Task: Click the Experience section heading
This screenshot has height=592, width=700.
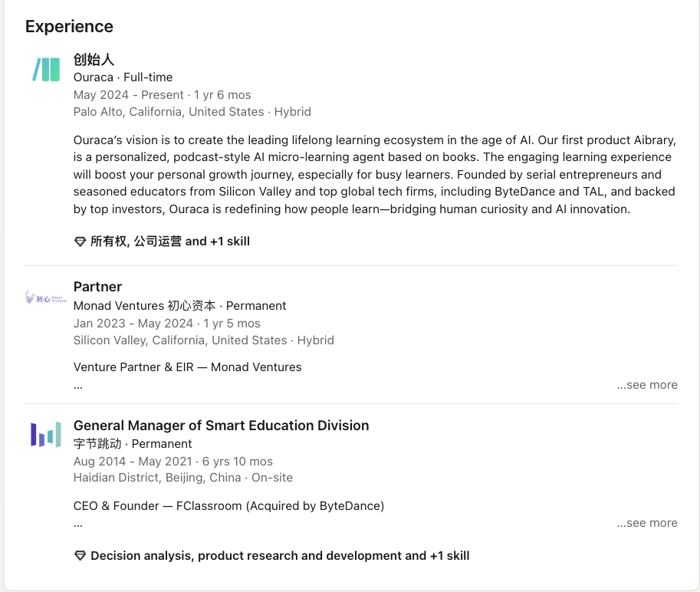Action: pos(69,27)
